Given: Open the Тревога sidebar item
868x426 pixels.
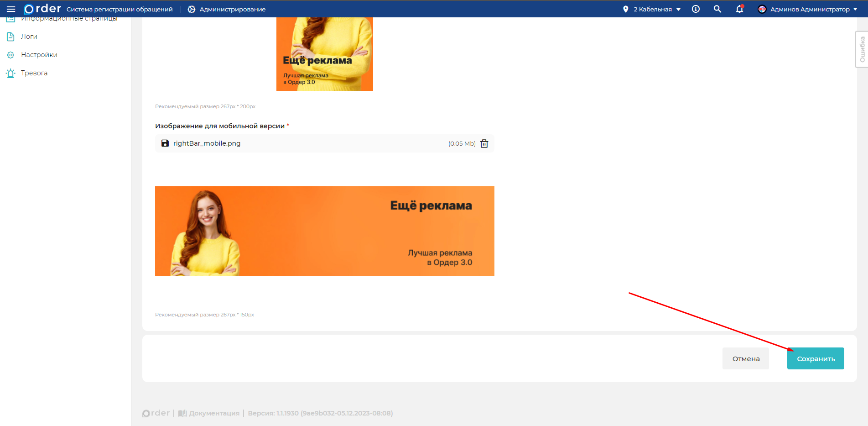Looking at the screenshot, I should (x=34, y=73).
